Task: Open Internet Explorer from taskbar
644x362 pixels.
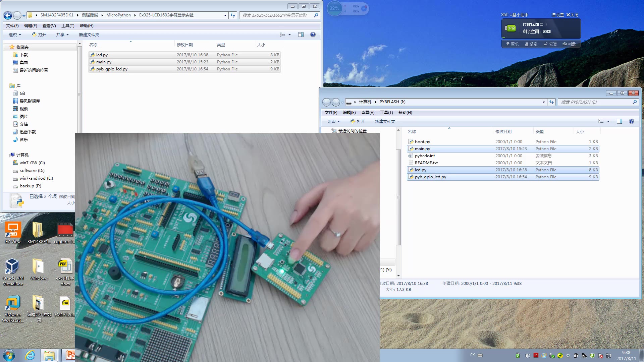Action: [x=30, y=355]
